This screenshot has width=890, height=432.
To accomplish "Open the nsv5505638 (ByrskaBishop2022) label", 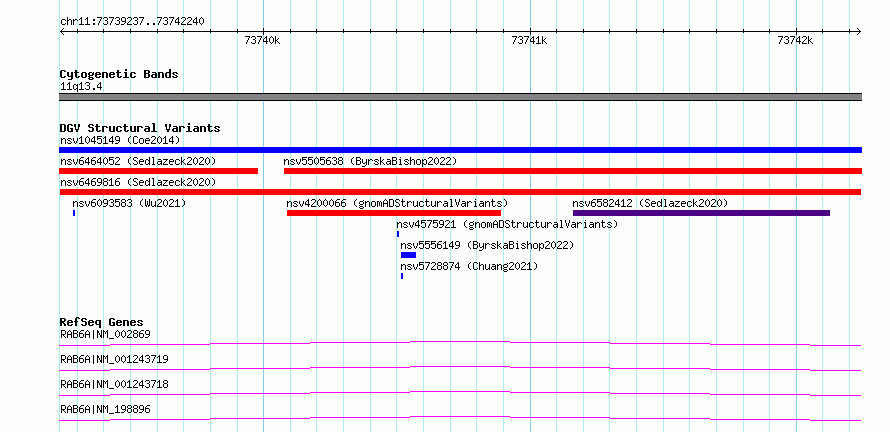I will [x=370, y=161].
